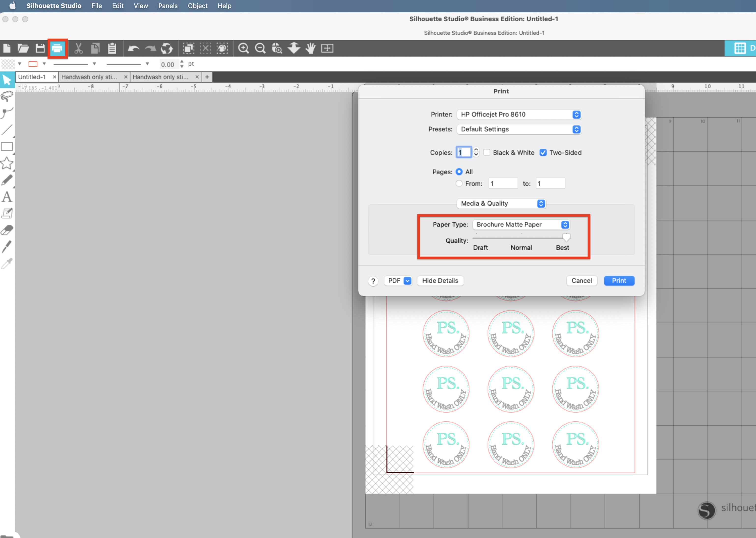Select the Eyedropper tool
The width and height of the screenshot is (756, 538).
coord(7,264)
